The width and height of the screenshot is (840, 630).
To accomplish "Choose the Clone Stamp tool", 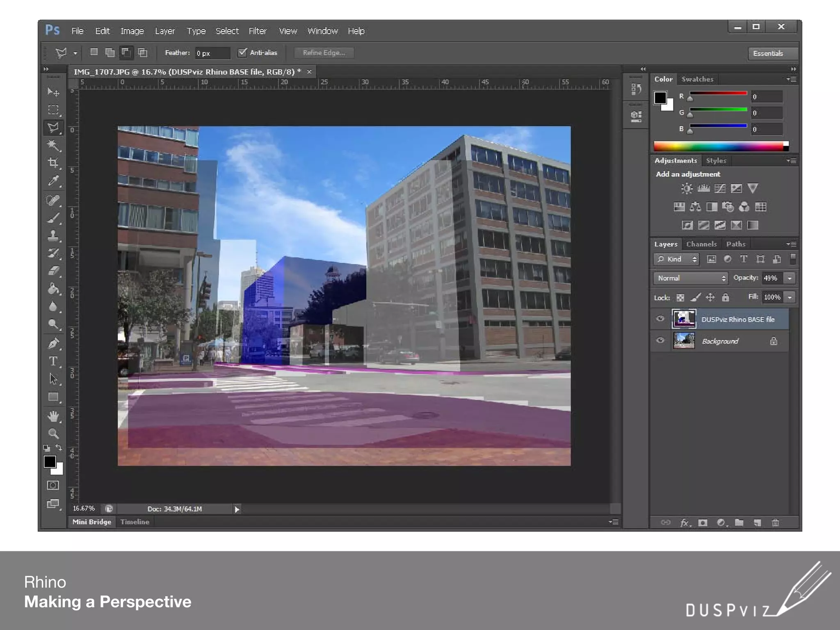I will [53, 235].
